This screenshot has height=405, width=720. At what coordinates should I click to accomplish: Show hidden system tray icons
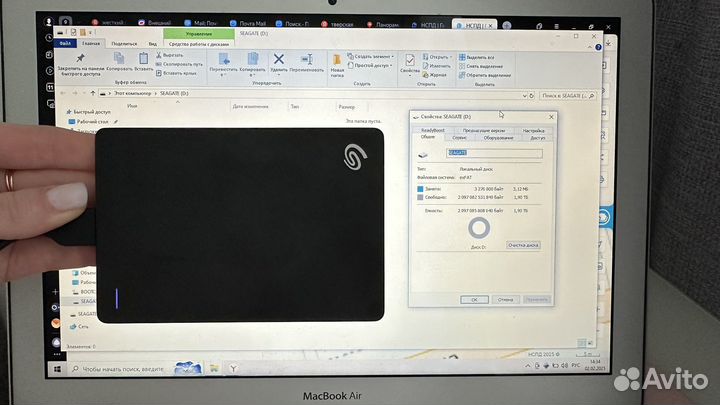pyautogui.click(x=528, y=366)
